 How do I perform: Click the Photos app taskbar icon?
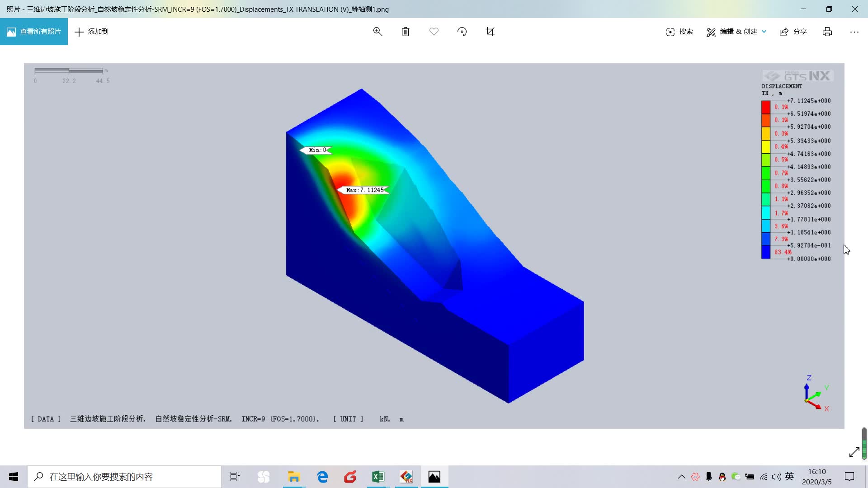434,477
